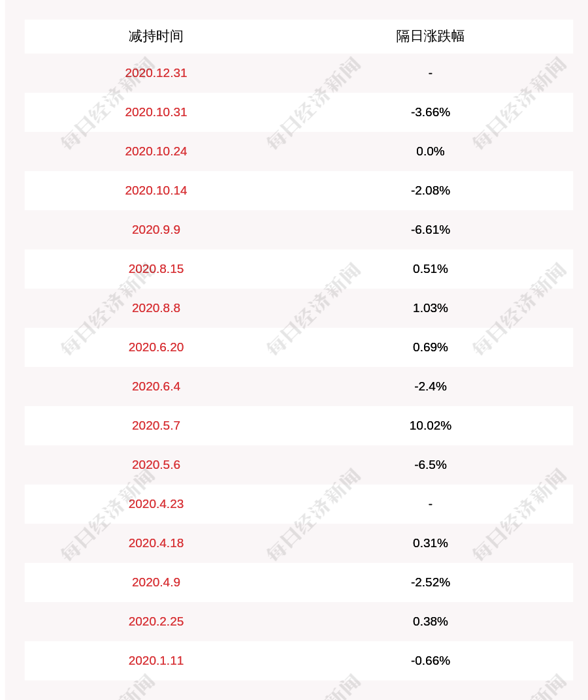Click the 10.02% change value
This screenshot has width=588, height=700.
tap(430, 426)
